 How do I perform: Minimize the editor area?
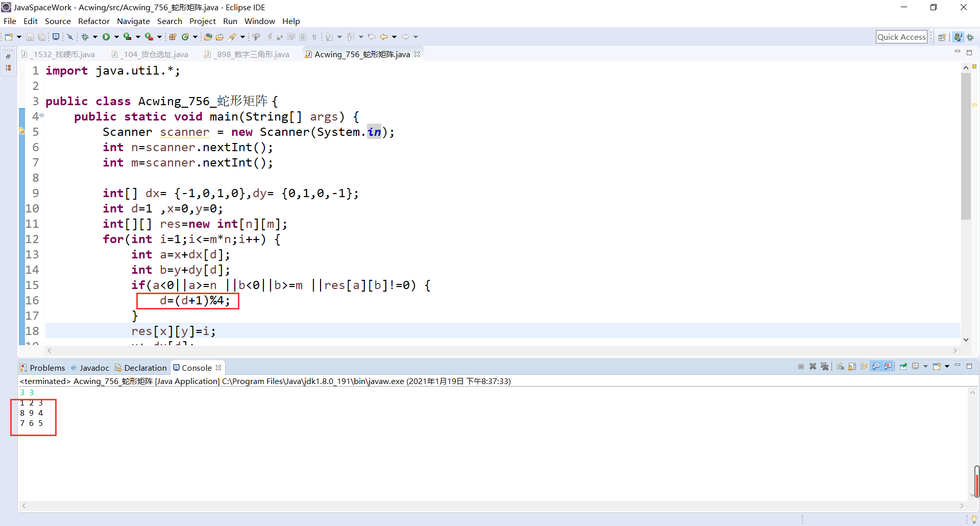tap(958, 52)
